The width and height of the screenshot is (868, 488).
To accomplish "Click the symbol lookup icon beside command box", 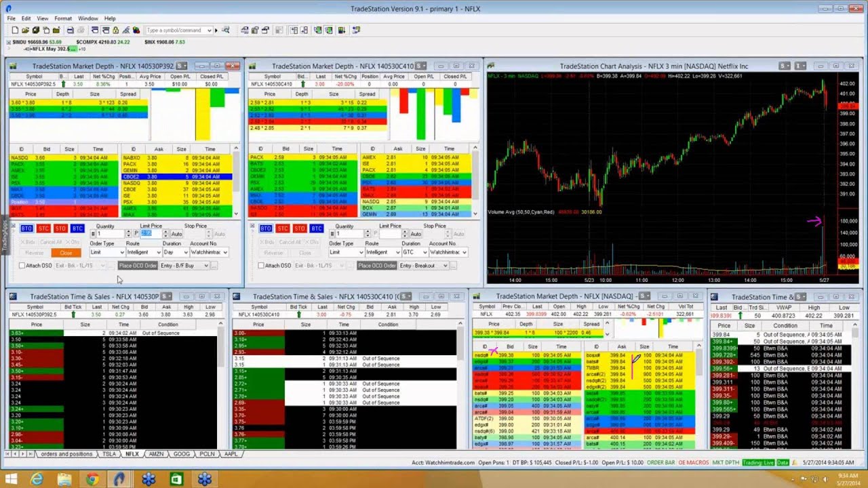I will coord(224,30).
